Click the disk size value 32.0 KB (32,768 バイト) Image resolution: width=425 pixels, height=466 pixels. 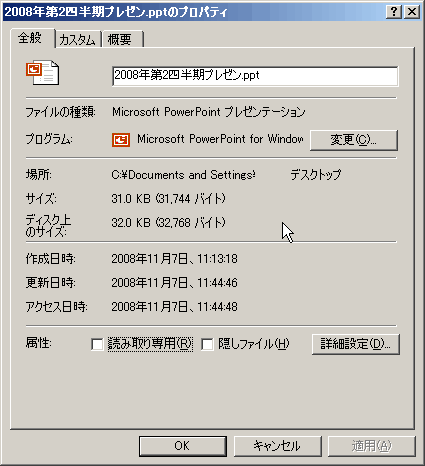(168, 223)
